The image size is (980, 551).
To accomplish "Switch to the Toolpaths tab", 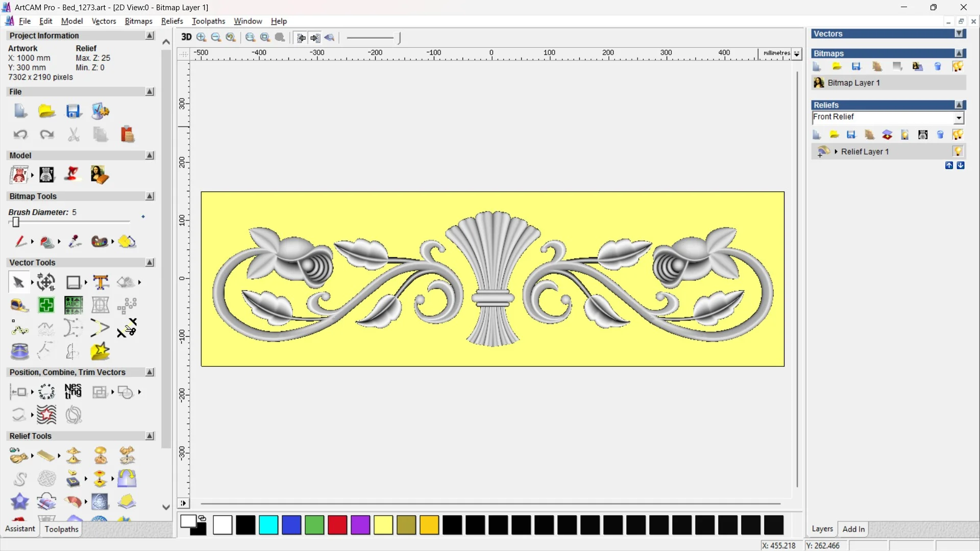I will coord(61,529).
